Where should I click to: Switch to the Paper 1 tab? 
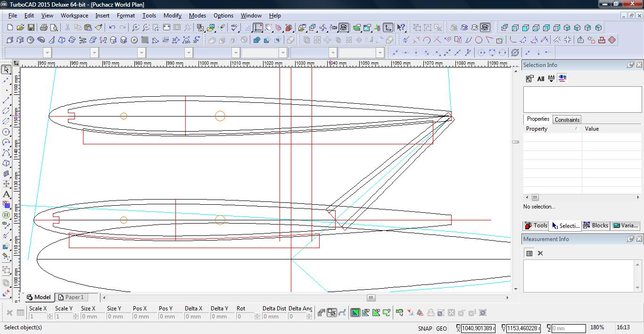[x=71, y=297]
